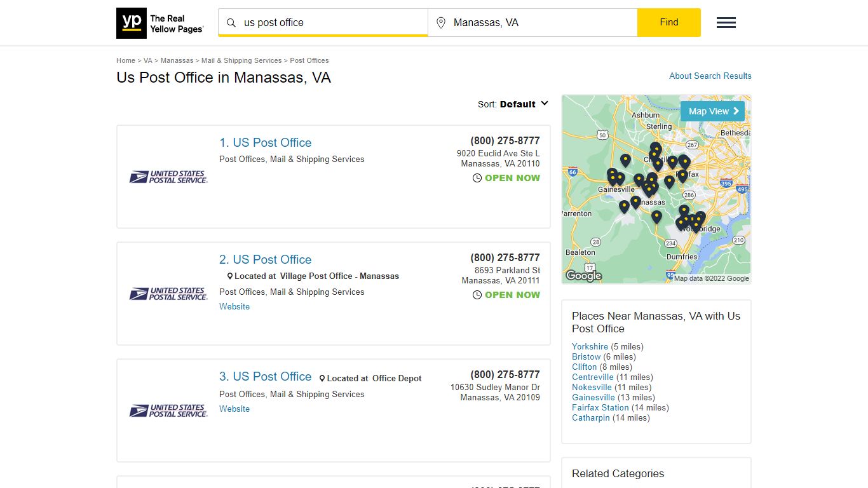This screenshot has width=868, height=488.
Task: Click USPS logo for Village Post Office listing
Action: click(168, 294)
